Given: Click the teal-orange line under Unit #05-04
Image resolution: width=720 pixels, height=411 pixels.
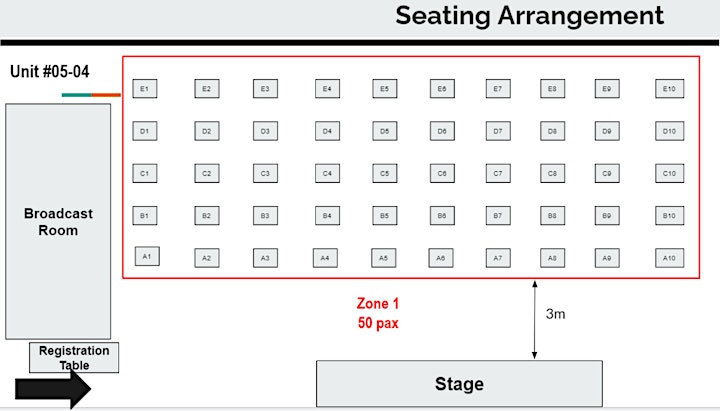Looking at the screenshot, I should pyautogui.click(x=91, y=95).
